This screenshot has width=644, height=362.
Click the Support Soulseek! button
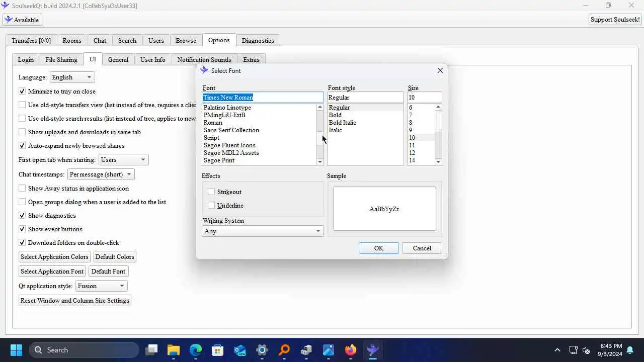615,20
